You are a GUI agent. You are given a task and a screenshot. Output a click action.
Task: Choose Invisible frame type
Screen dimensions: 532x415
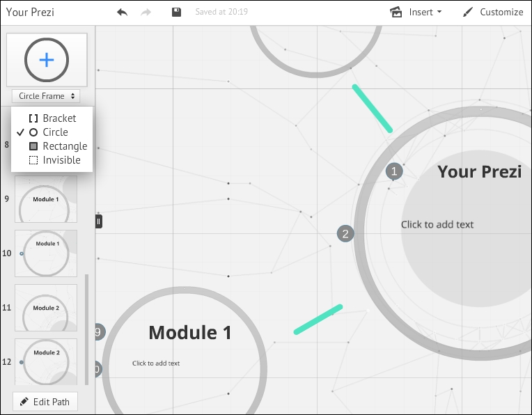tap(52, 160)
